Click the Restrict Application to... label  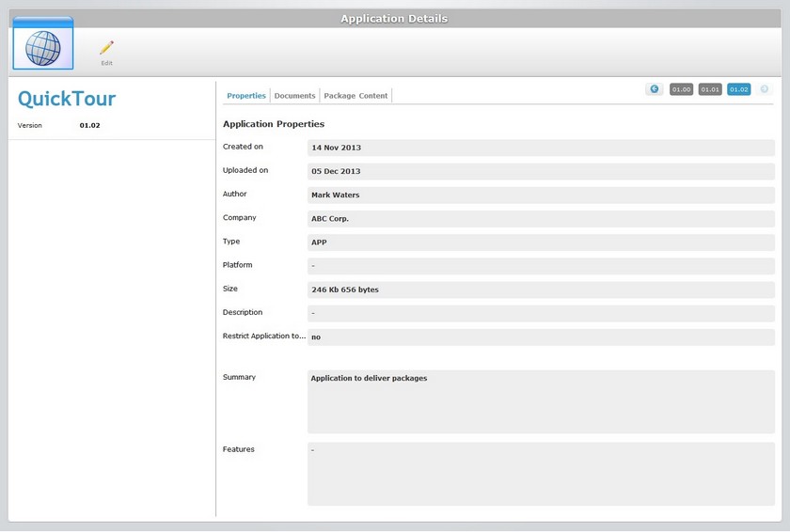click(264, 336)
